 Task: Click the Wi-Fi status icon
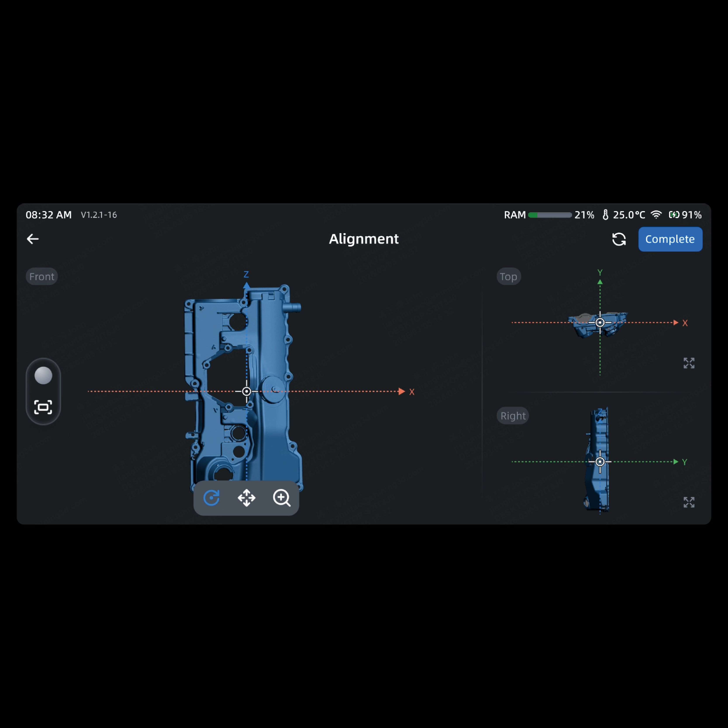656,215
